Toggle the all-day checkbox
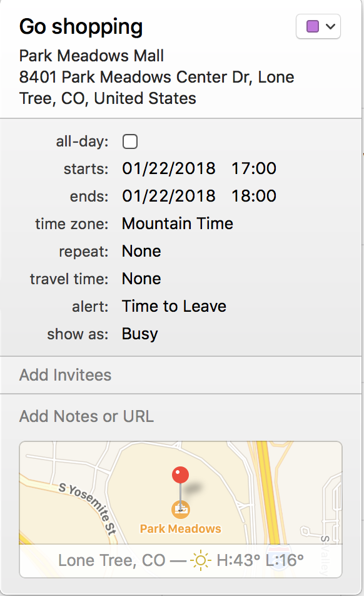This screenshot has width=364, height=596. [x=130, y=141]
